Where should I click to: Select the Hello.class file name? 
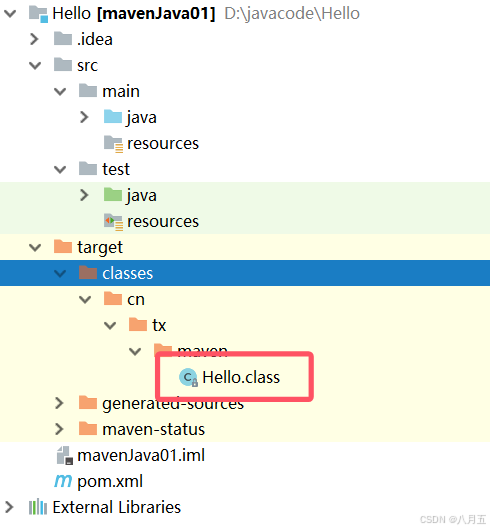tap(241, 377)
